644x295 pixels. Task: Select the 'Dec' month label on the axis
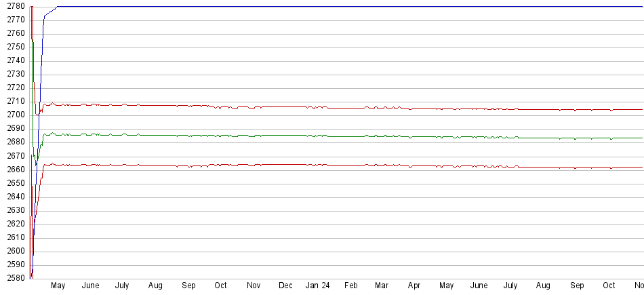coord(285,286)
